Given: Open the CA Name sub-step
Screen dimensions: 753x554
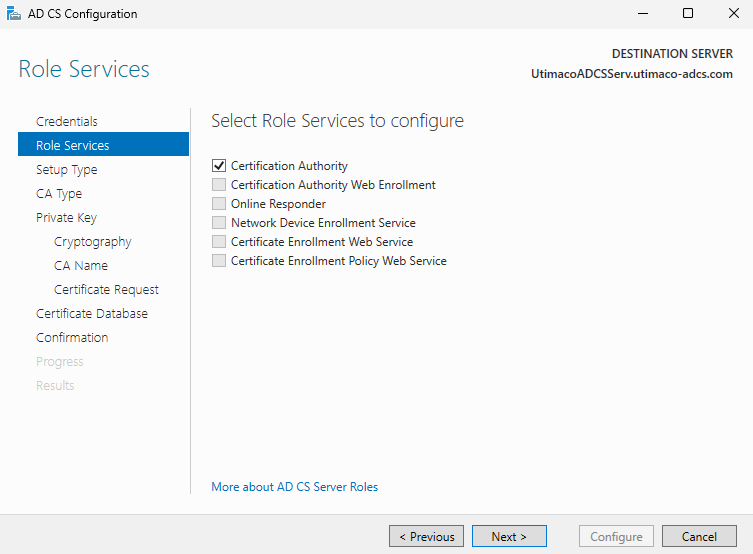Looking at the screenshot, I should tap(81, 265).
